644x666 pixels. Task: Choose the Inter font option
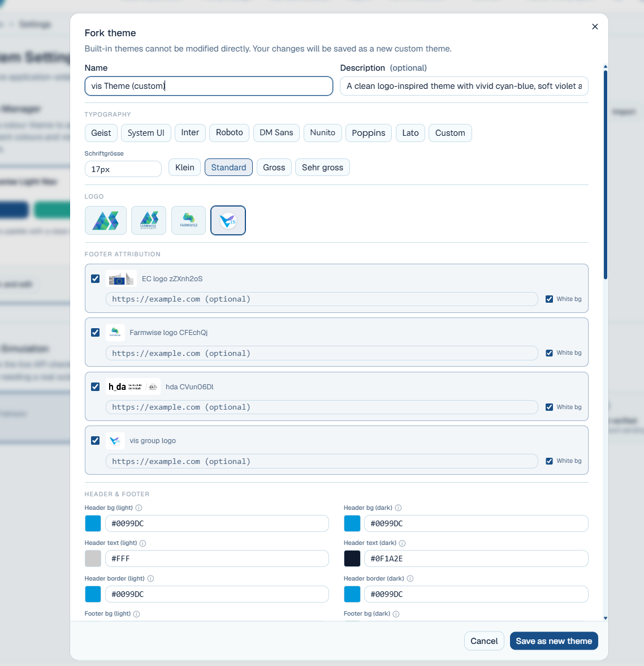pyautogui.click(x=190, y=132)
